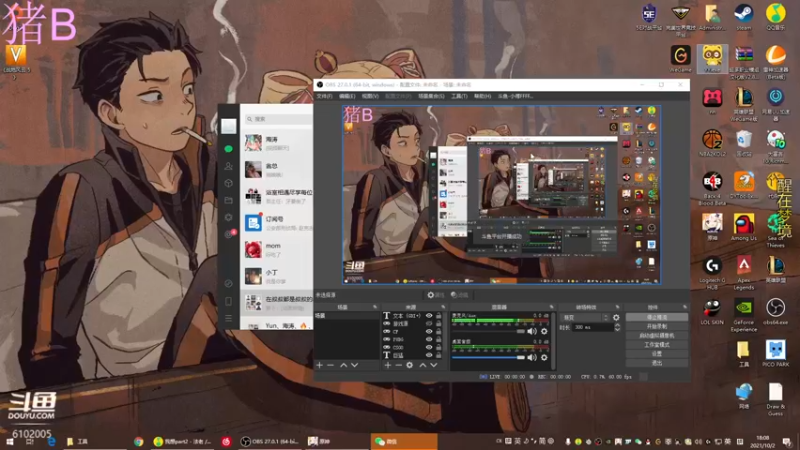Open WeChat files folder icon in sidebar
Viewport: 800px width, 450px height.
tap(229, 201)
